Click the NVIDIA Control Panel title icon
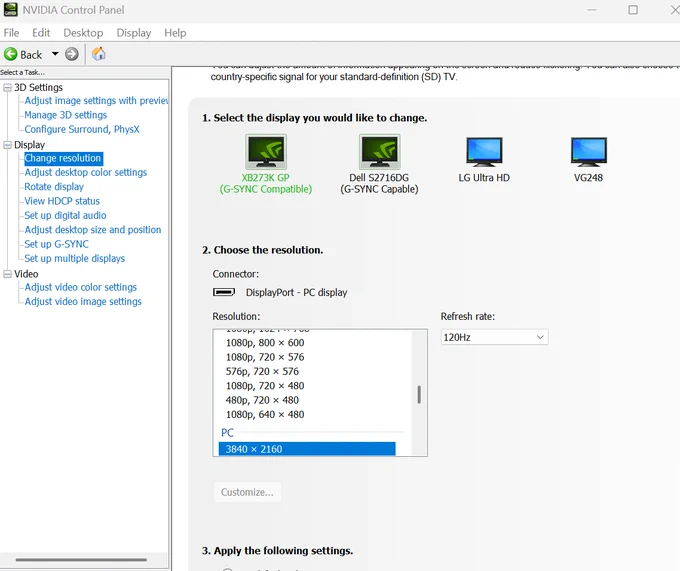Viewport: 680px width, 571px height. click(x=10, y=10)
